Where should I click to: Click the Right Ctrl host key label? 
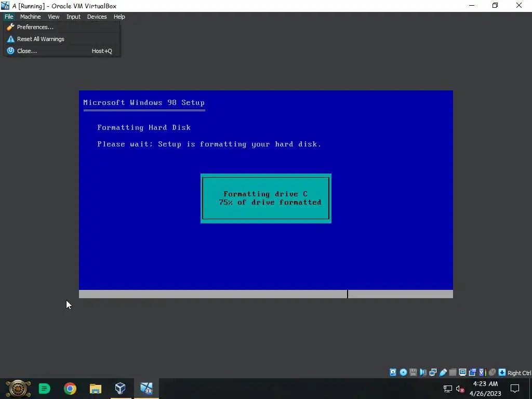pyautogui.click(x=520, y=373)
